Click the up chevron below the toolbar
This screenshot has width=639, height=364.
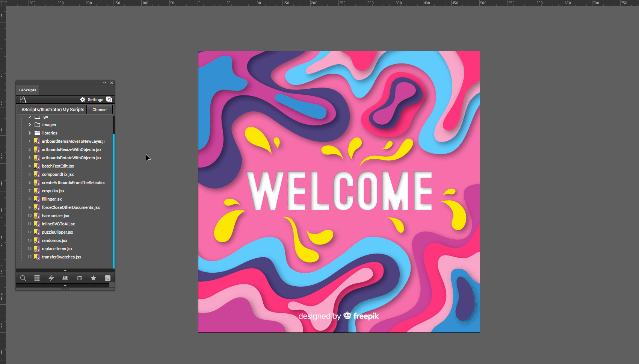point(65,286)
